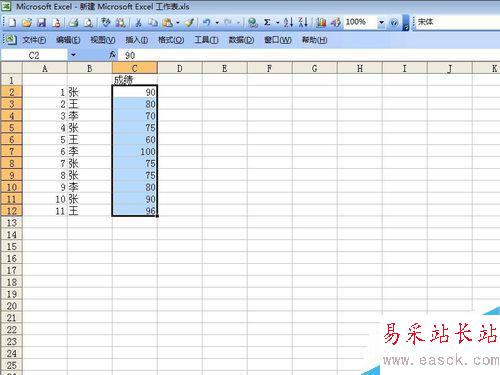Undo the last action
This screenshot has width=500, height=375.
(207, 22)
